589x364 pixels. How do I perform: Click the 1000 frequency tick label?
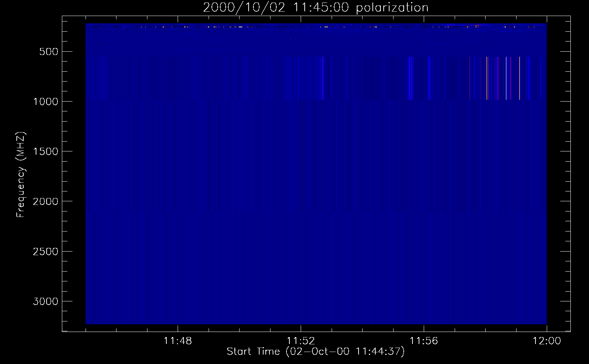point(46,102)
